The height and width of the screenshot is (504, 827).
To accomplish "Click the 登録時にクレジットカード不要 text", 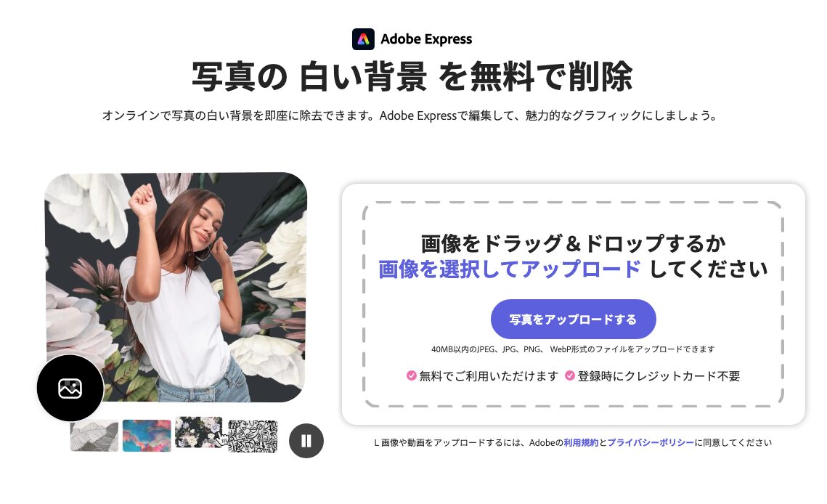I will tap(659, 375).
